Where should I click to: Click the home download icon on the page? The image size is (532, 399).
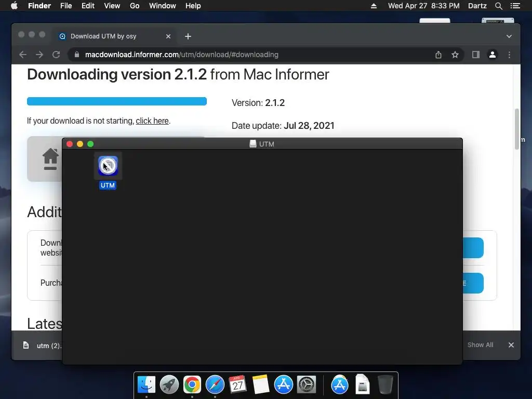(x=50, y=159)
